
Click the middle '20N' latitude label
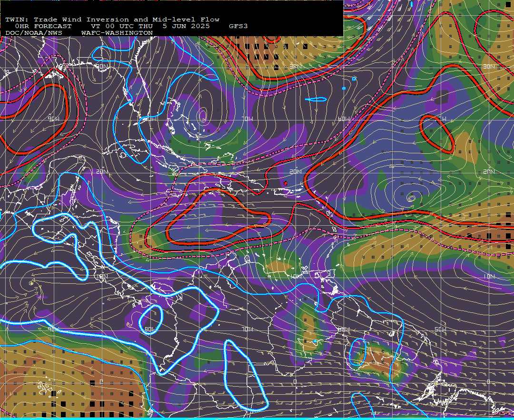(296, 171)
